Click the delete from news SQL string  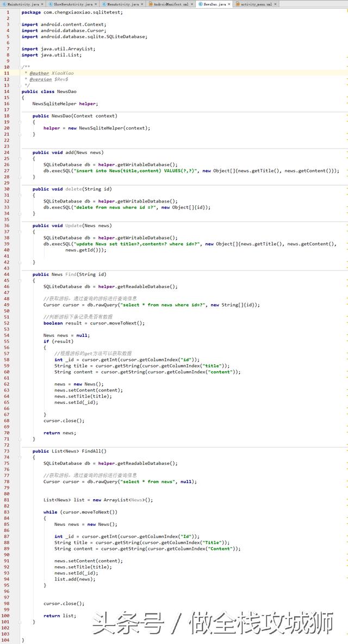(116, 207)
